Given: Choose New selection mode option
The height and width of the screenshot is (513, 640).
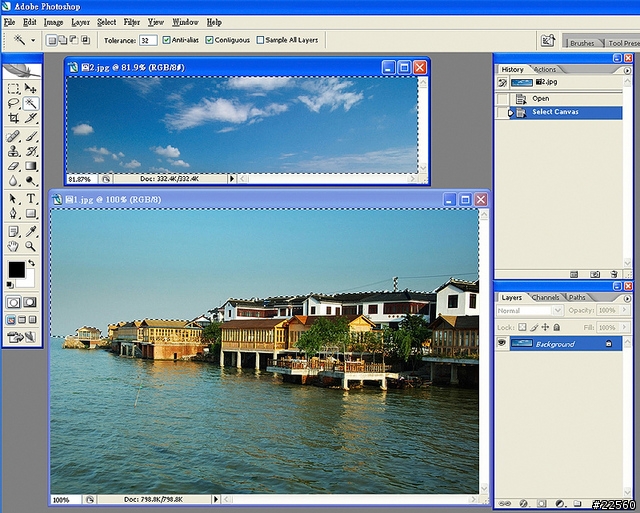Looking at the screenshot, I should (51, 40).
